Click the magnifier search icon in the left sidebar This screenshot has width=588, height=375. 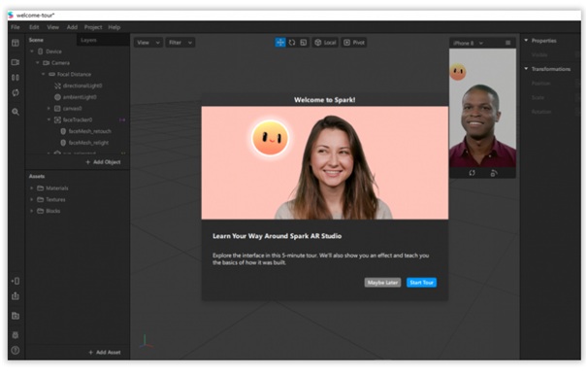coord(16,112)
